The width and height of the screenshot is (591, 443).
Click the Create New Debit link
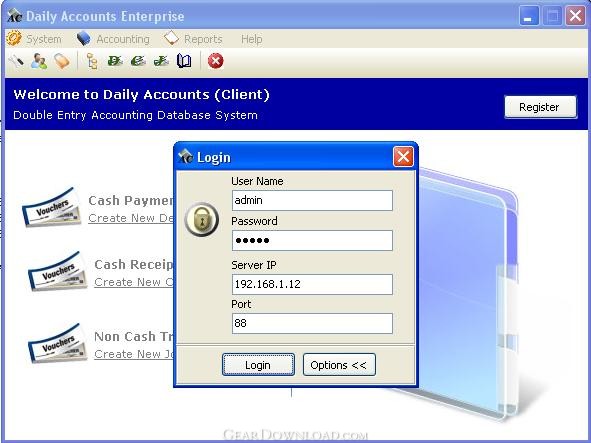click(131, 218)
